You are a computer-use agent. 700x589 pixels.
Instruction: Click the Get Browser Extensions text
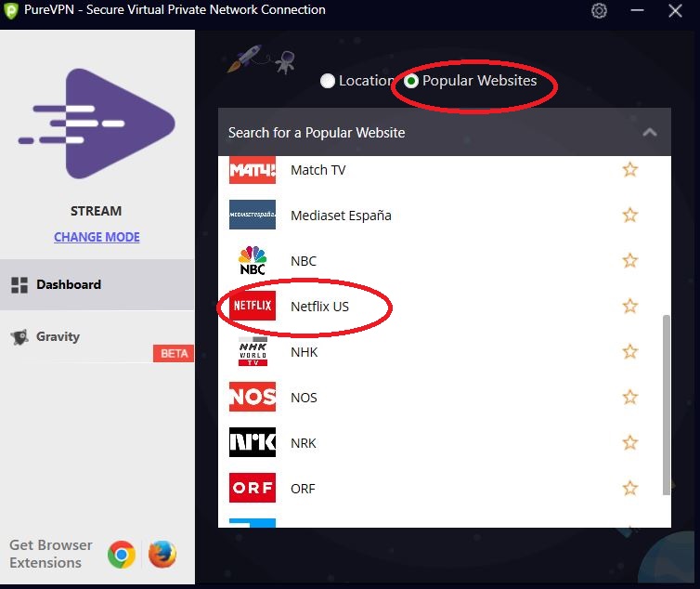(51, 554)
